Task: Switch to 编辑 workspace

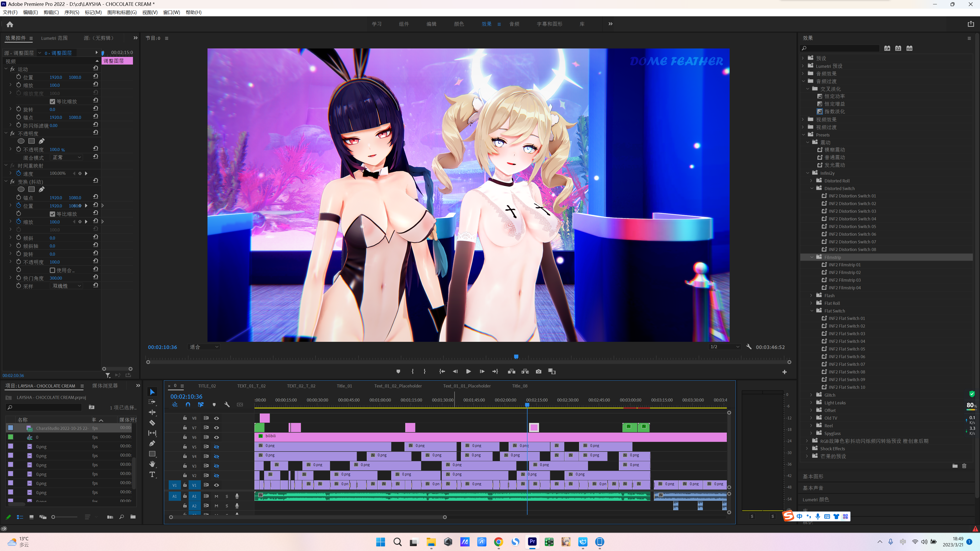Action: coord(431,24)
